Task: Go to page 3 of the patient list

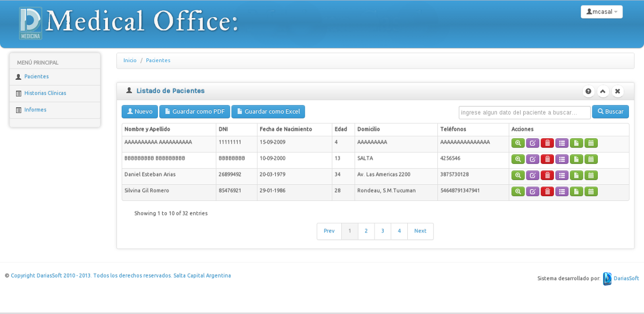Action: coord(383,230)
